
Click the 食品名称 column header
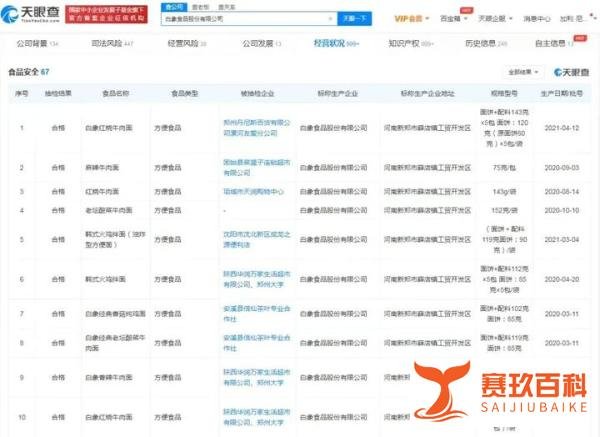[x=116, y=93]
